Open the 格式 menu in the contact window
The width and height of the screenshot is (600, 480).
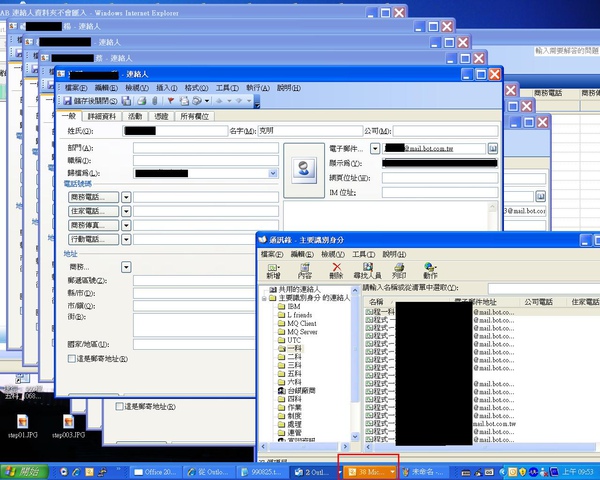tap(196, 88)
